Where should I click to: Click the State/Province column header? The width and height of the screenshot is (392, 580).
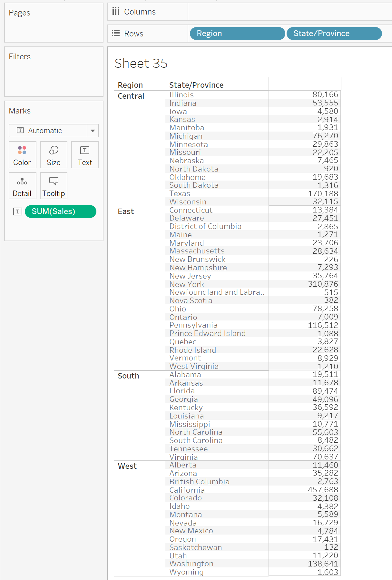pyautogui.click(x=196, y=85)
